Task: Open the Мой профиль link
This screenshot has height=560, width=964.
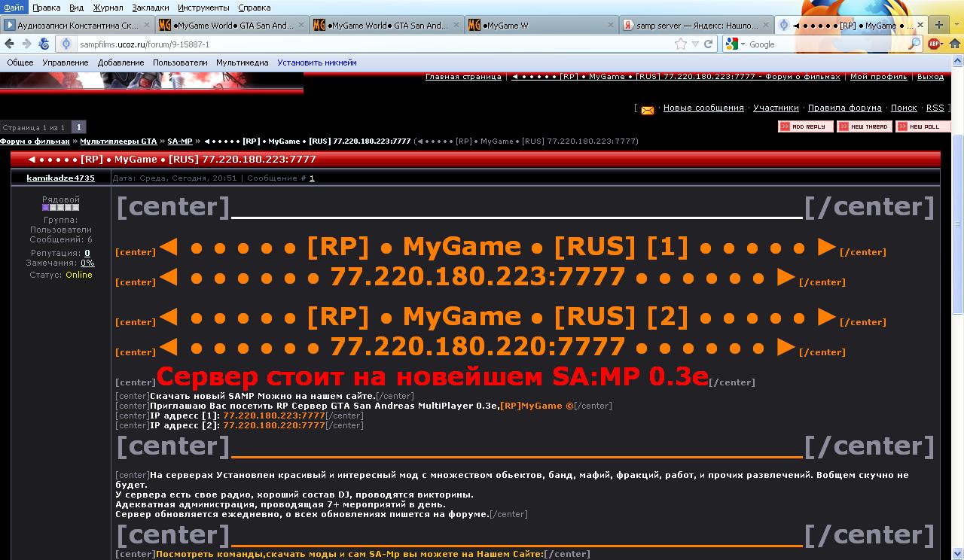Action: pos(879,77)
